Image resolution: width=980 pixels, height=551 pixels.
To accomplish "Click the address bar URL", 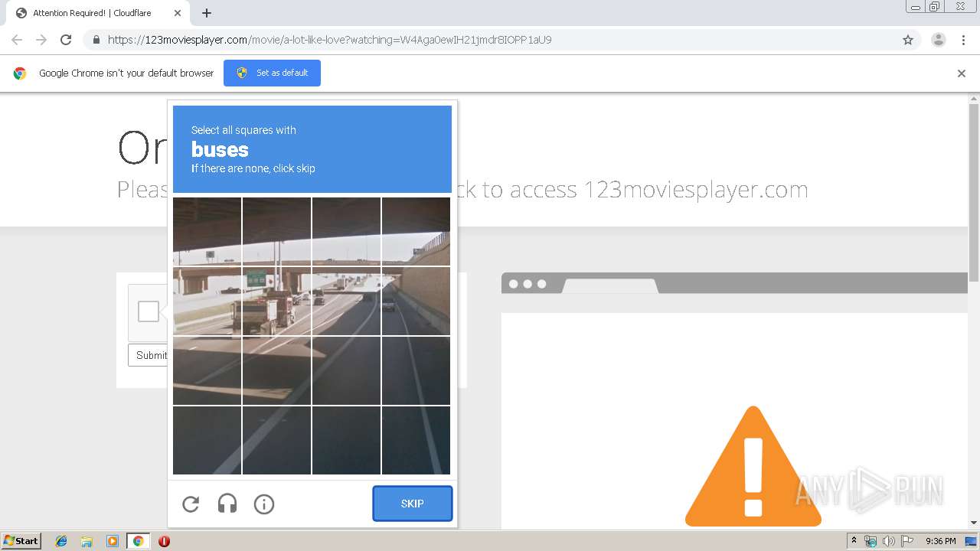I will pos(329,40).
